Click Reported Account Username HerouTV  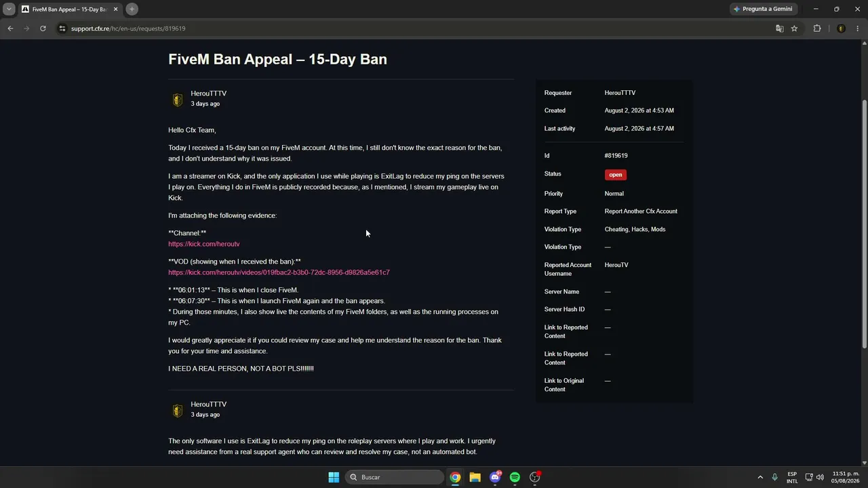616,265
